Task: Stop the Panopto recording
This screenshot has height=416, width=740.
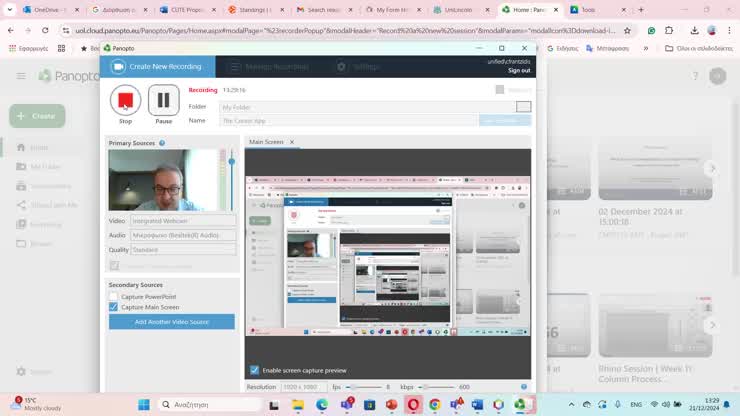Action: click(x=126, y=100)
